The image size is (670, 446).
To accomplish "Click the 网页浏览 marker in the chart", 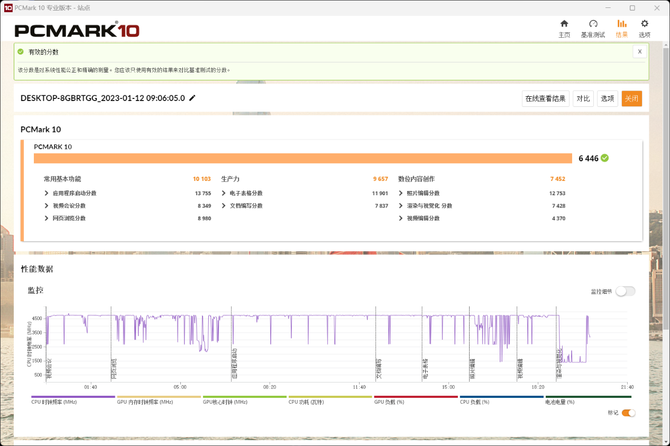I will pyautogui.click(x=114, y=369).
